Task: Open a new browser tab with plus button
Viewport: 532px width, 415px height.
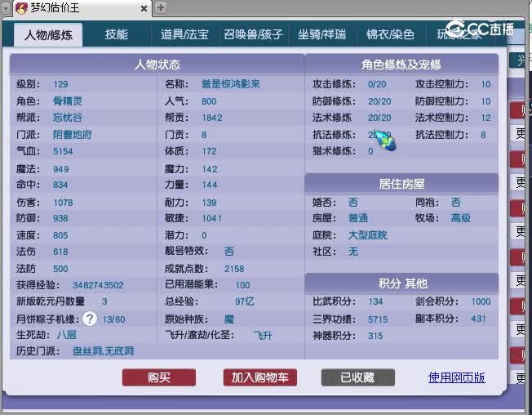Action: point(161,7)
